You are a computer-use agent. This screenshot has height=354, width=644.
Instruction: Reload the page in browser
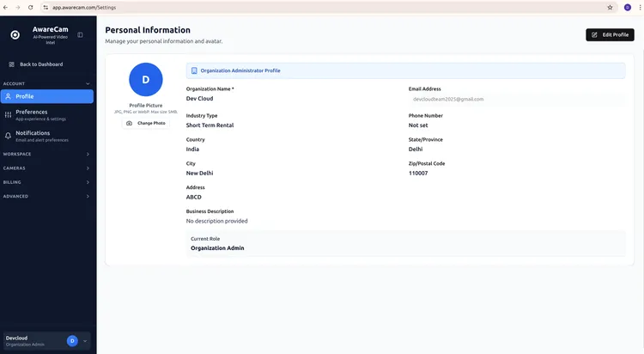coord(30,8)
